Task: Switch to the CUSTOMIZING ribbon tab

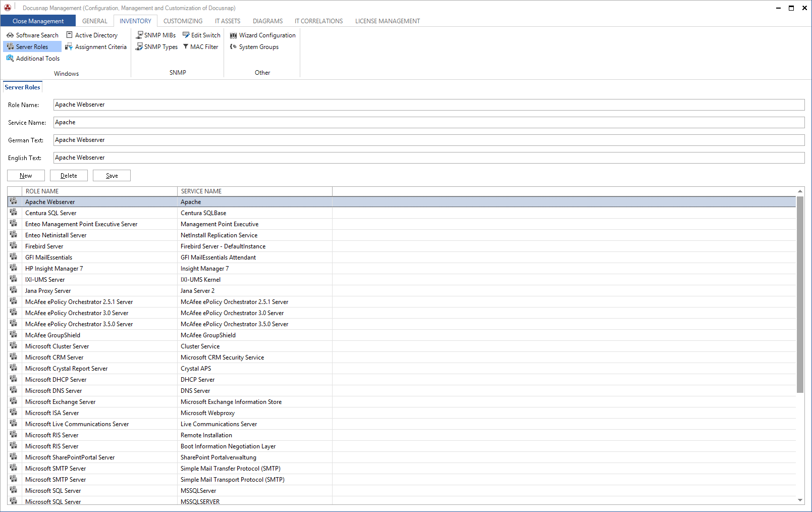Action: click(183, 21)
